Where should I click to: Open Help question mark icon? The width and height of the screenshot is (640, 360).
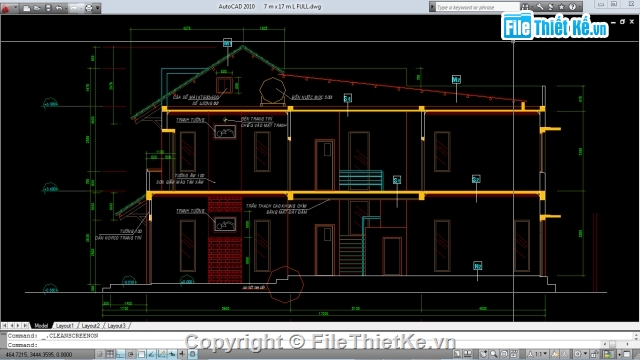click(x=572, y=7)
